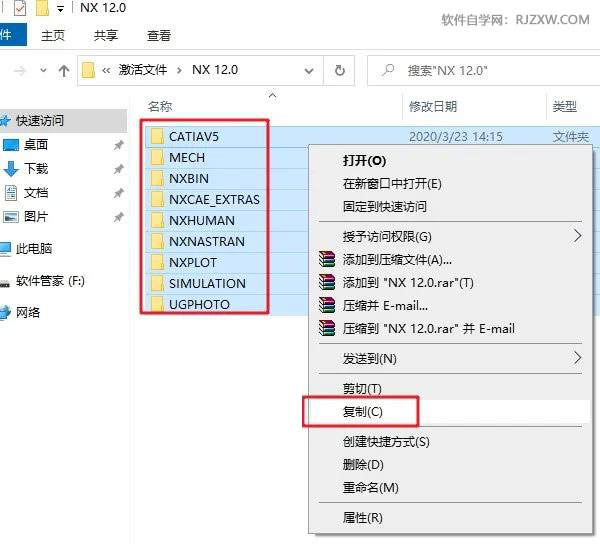The image size is (600, 544).
Task: Click the 下载 download arrow icon
Action: click(x=11, y=168)
